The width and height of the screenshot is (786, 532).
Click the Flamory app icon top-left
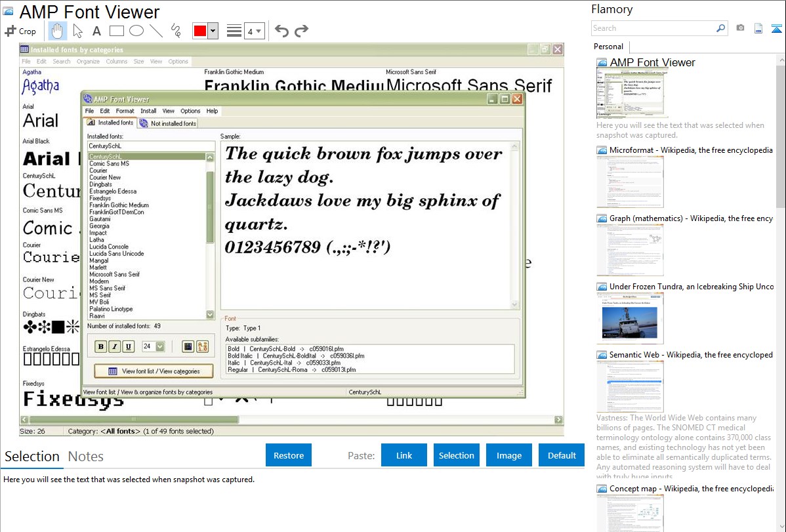tap(7, 11)
